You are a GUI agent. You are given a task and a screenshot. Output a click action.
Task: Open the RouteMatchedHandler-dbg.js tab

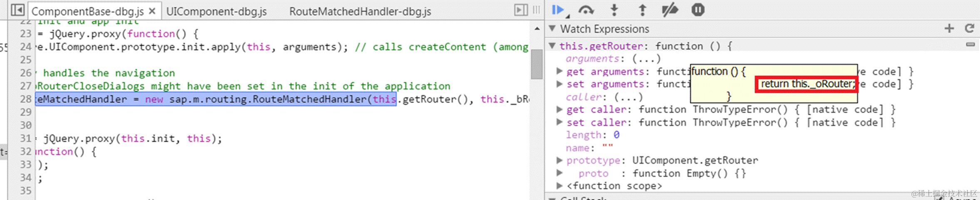point(360,11)
